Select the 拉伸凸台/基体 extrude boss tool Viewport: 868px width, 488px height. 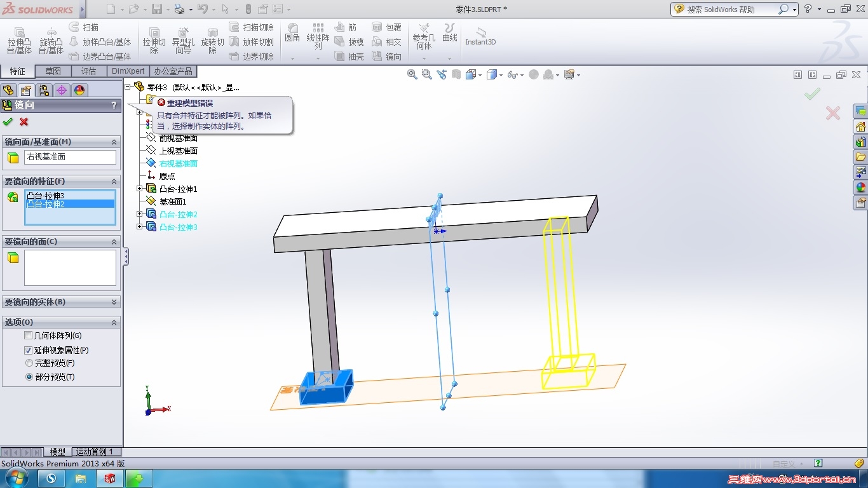coord(19,41)
